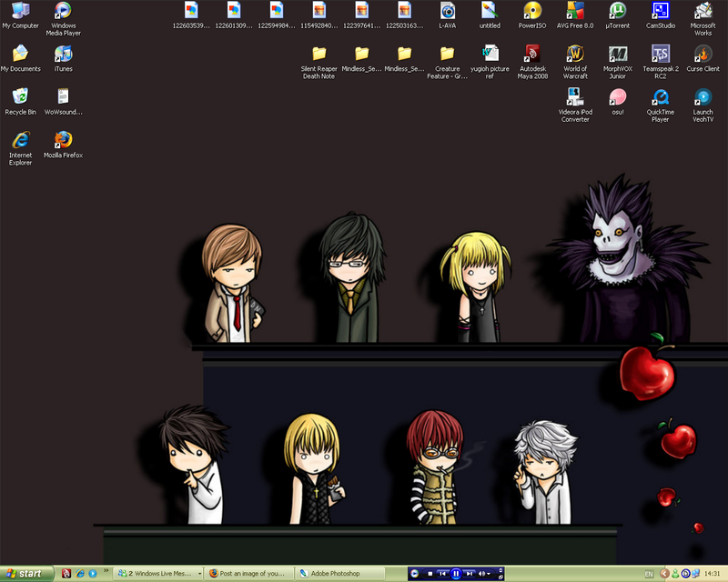Screen dimensions: 728x582
Task: Open the Start menu
Action: [23, 574]
